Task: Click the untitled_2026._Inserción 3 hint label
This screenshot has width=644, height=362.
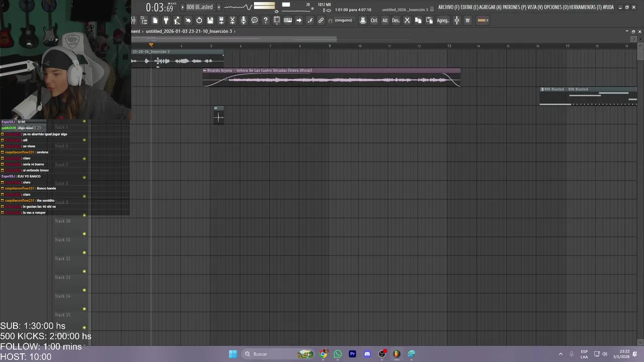Action: click(405, 10)
